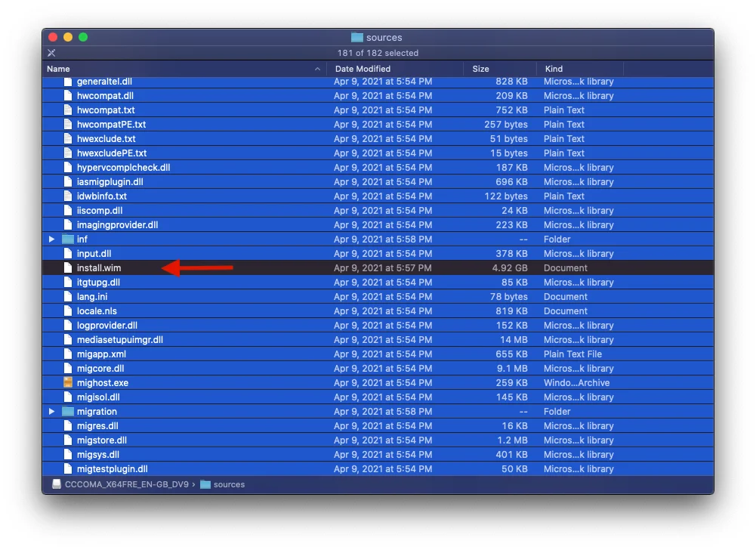The width and height of the screenshot is (756, 550).
Task: Select the locale.nls file name
Action: (x=97, y=311)
